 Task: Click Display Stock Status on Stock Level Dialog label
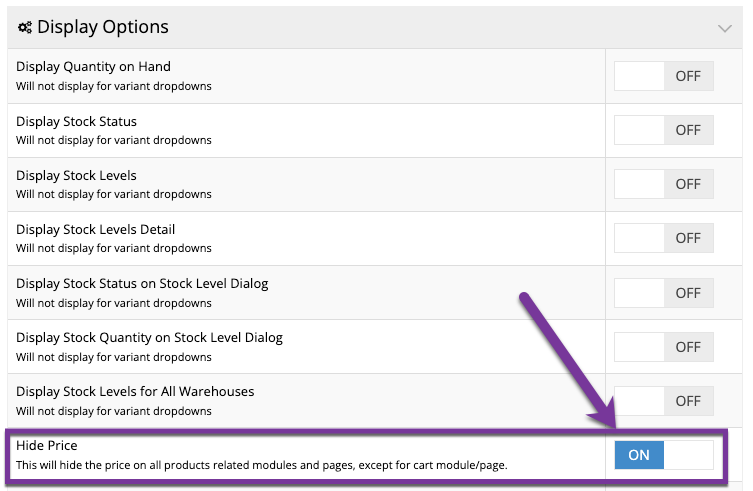coord(142,283)
